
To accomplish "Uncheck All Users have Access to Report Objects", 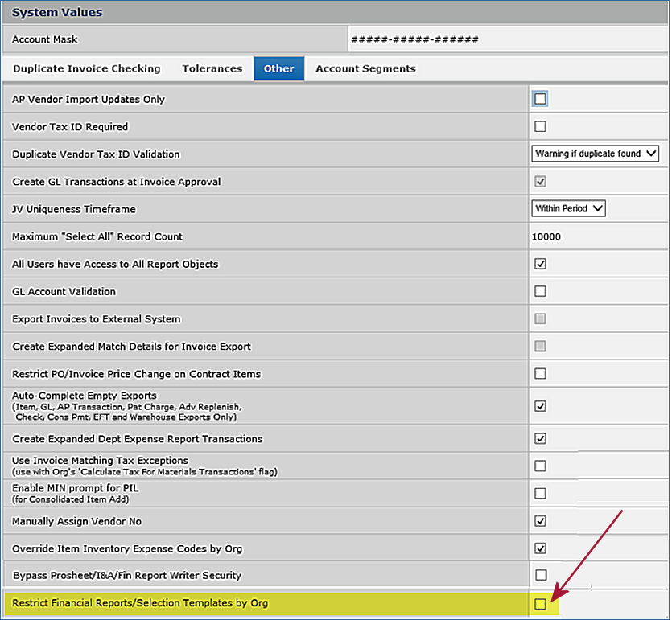I will [540, 264].
